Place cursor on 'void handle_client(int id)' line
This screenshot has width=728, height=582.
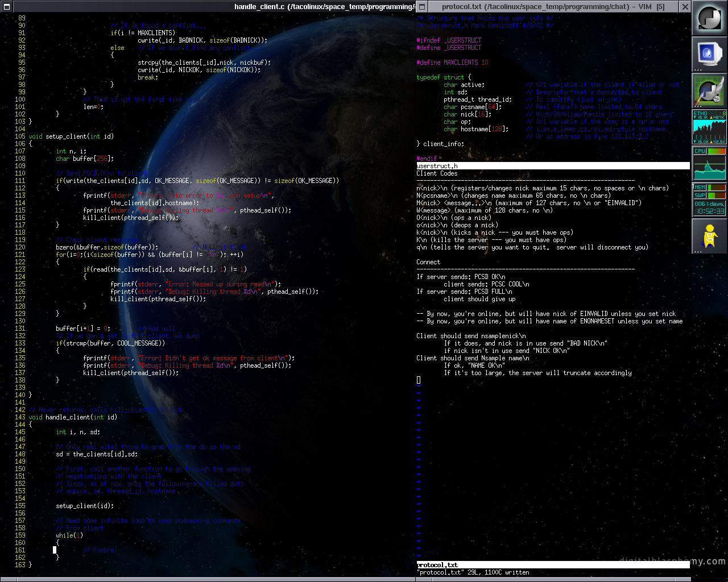(73, 417)
